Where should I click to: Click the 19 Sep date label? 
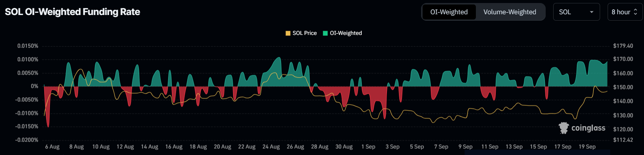tap(587, 147)
